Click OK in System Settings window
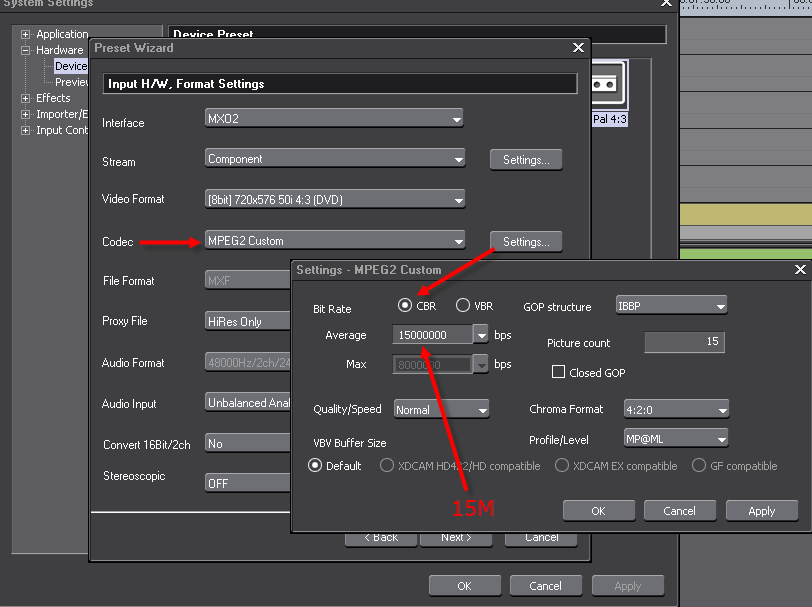This screenshot has height=607, width=812. pos(465,586)
